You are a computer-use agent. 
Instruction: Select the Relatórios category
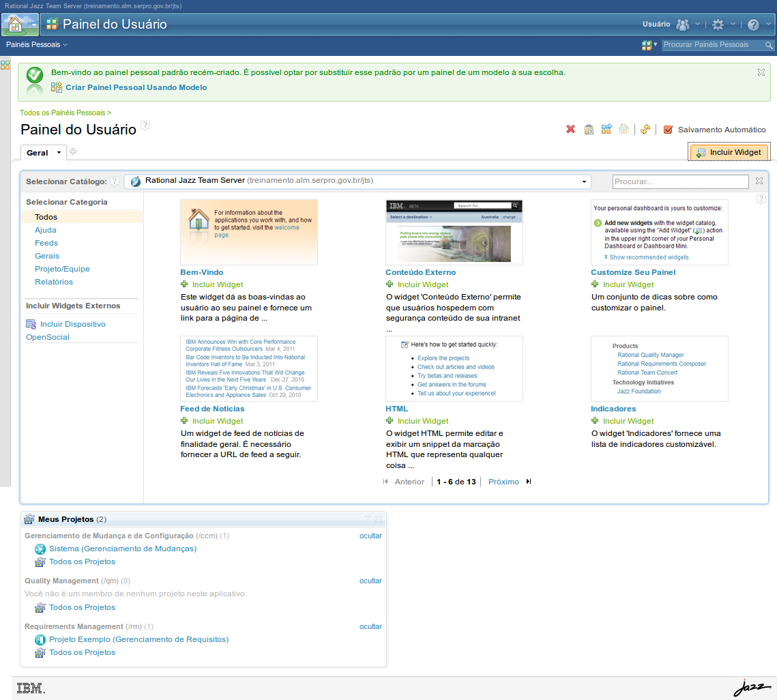(53, 282)
